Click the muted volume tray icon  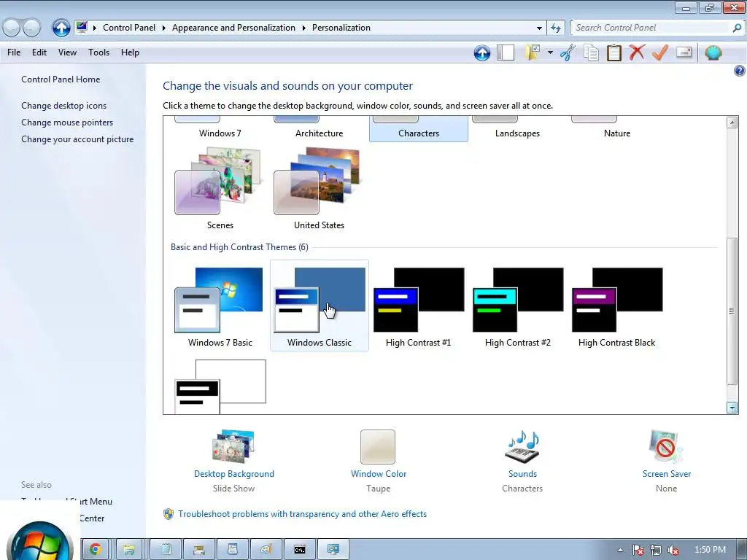point(673,550)
